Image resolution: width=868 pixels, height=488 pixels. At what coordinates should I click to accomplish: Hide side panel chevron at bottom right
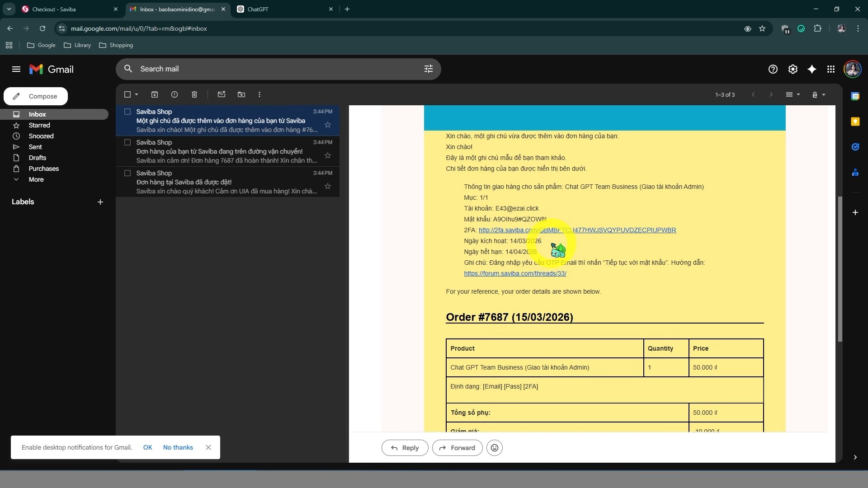[855, 457]
